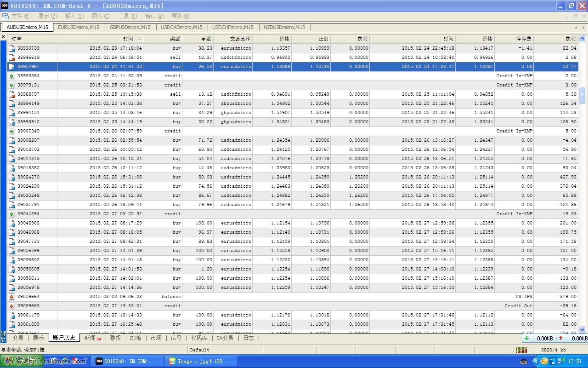Close the terminal panel with the X

tap(3, 37)
